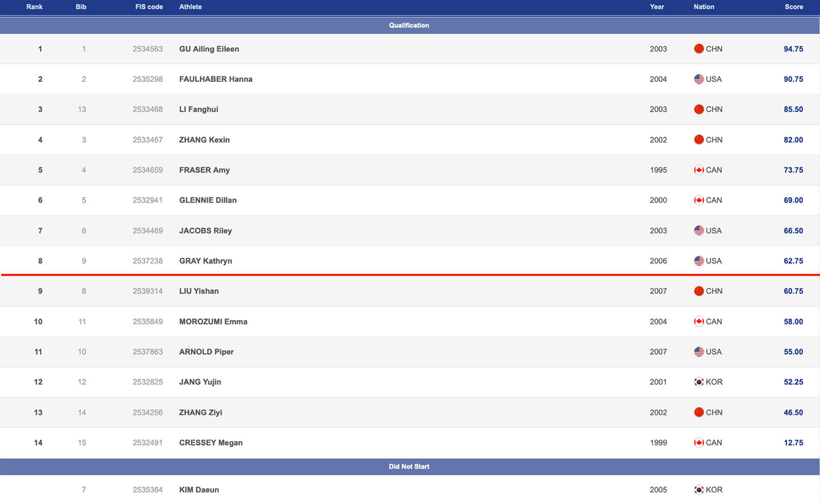Click Canada flag icon in CRESSEY Megan row

[699, 443]
